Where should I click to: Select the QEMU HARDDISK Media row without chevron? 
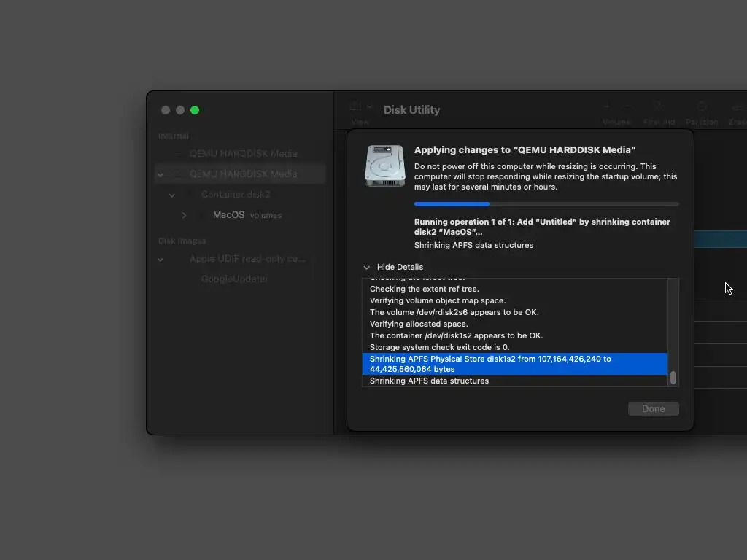pos(239,153)
